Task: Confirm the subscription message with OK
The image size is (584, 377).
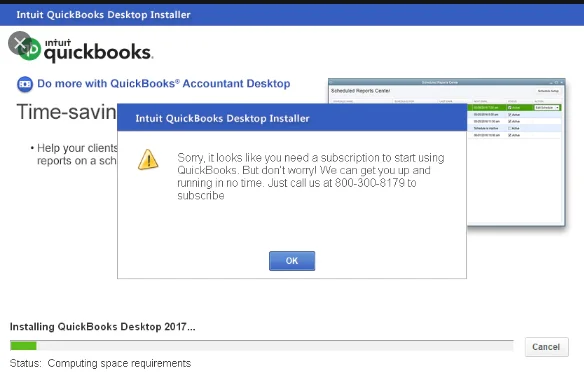Action: coord(292,261)
